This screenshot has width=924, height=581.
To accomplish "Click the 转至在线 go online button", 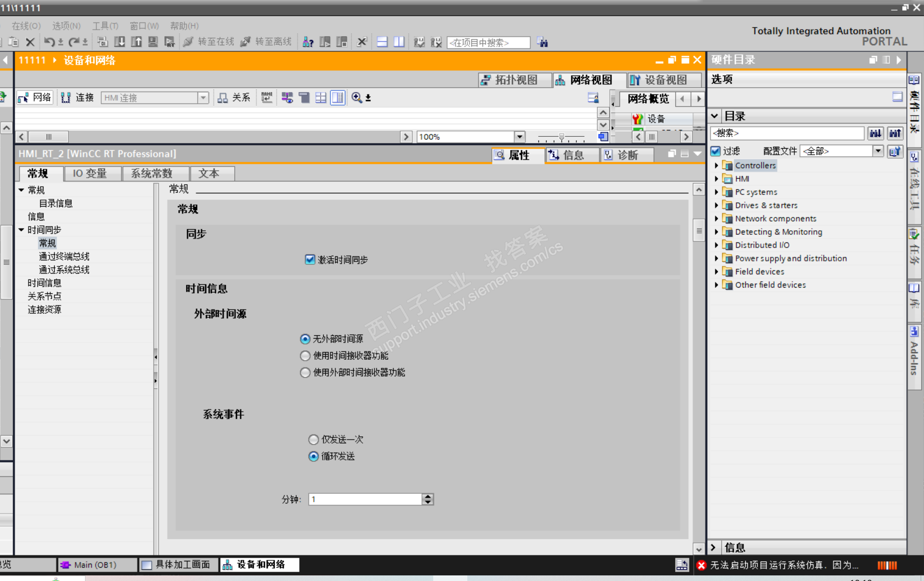I will click(209, 42).
